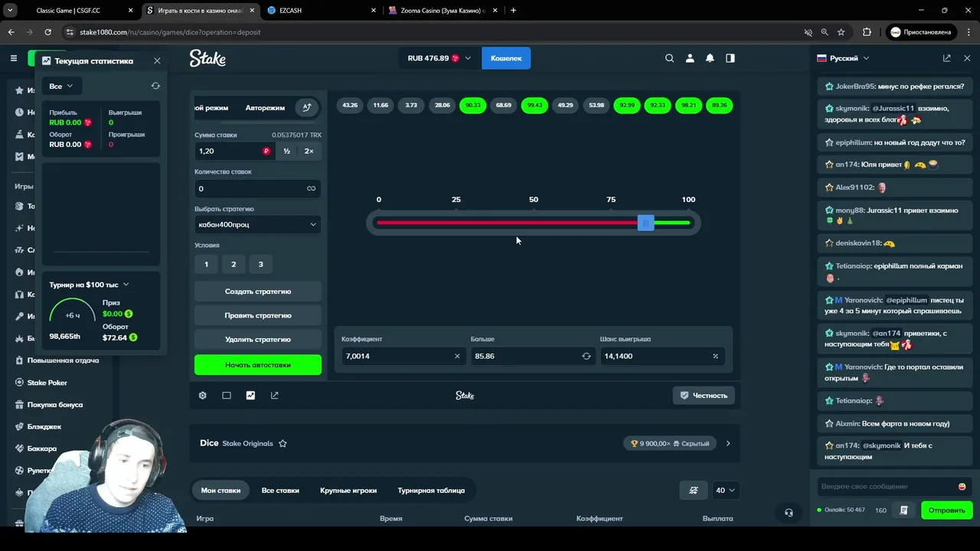Add Dice to favorites with the star icon
Viewport: 980px width, 551px height.
point(283,443)
